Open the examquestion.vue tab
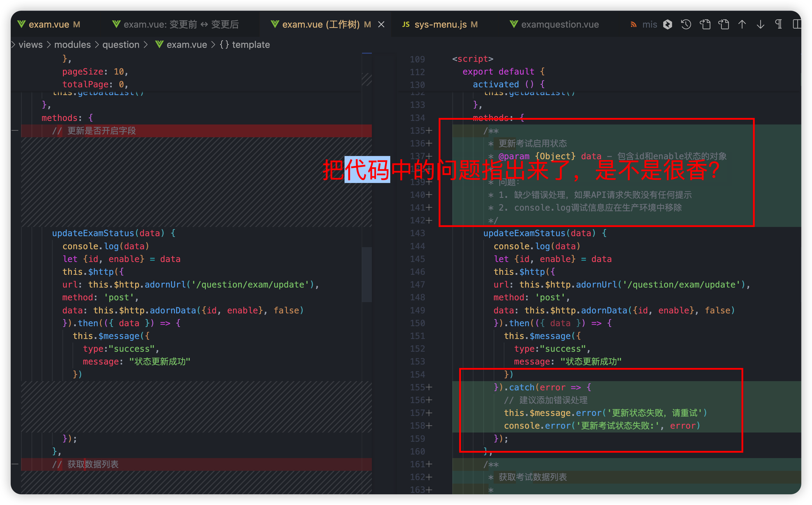Screen dimensions: 812x505 point(560,24)
